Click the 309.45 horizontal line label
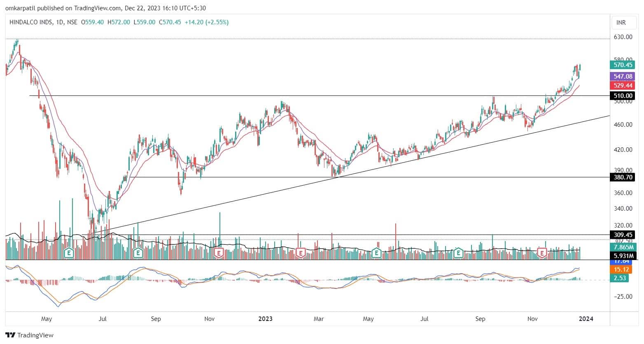This screenshot has width=644, height=344. tap(623, 235)
